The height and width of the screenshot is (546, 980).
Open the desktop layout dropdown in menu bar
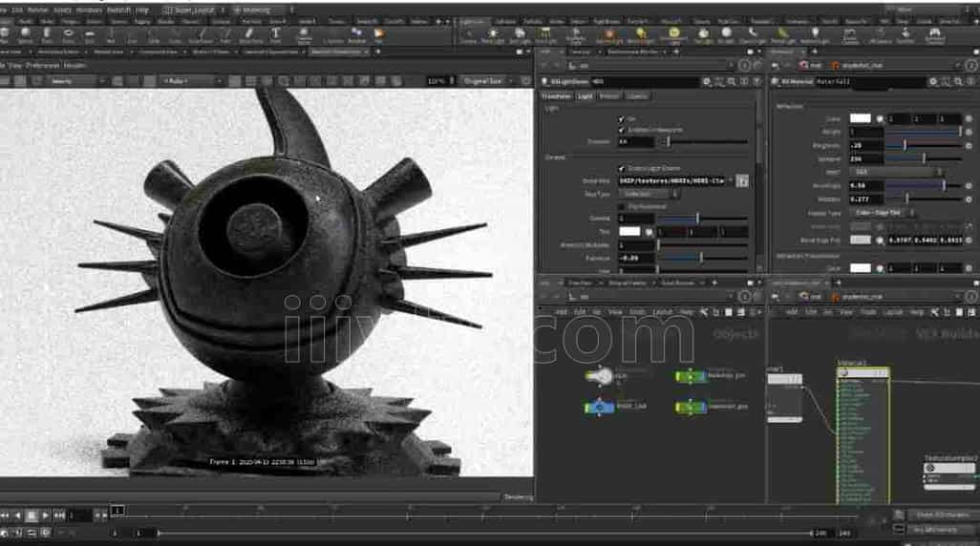[x=194, y=10]
